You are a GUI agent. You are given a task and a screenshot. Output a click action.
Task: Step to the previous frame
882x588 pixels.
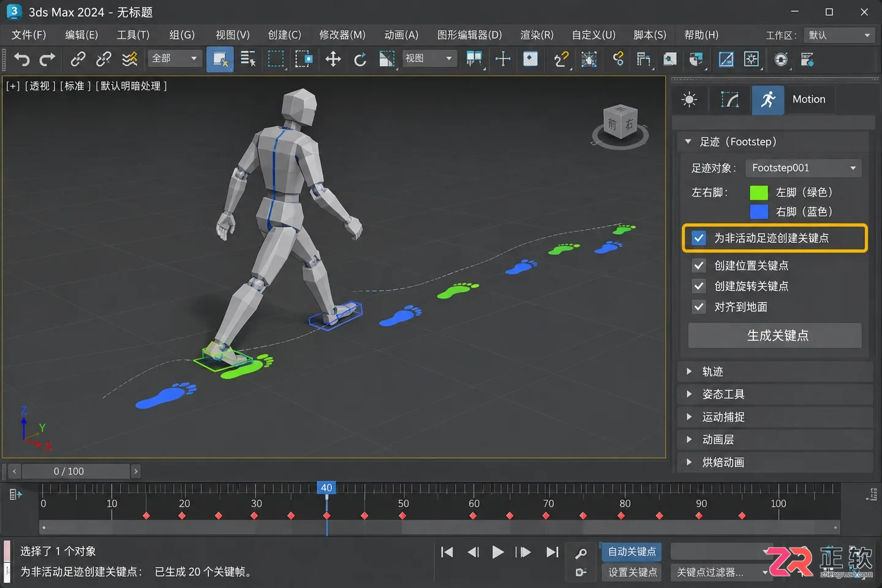coord(473,552)
